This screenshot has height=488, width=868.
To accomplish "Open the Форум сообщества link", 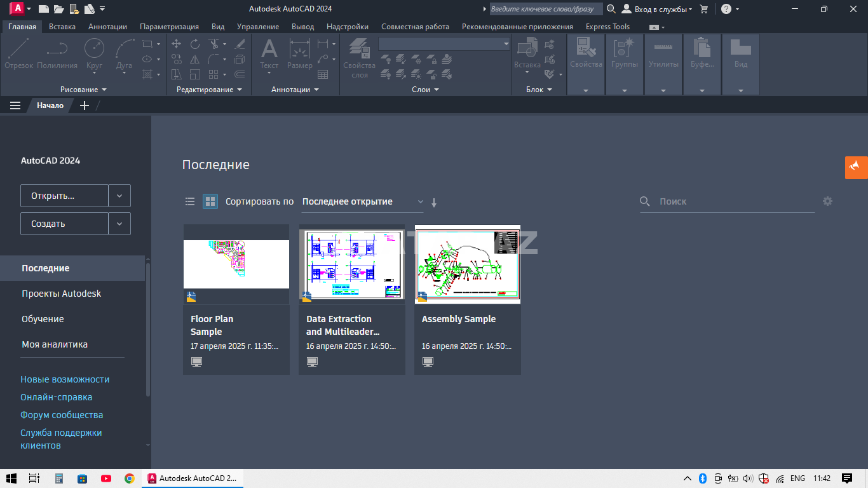I will 62,415.
